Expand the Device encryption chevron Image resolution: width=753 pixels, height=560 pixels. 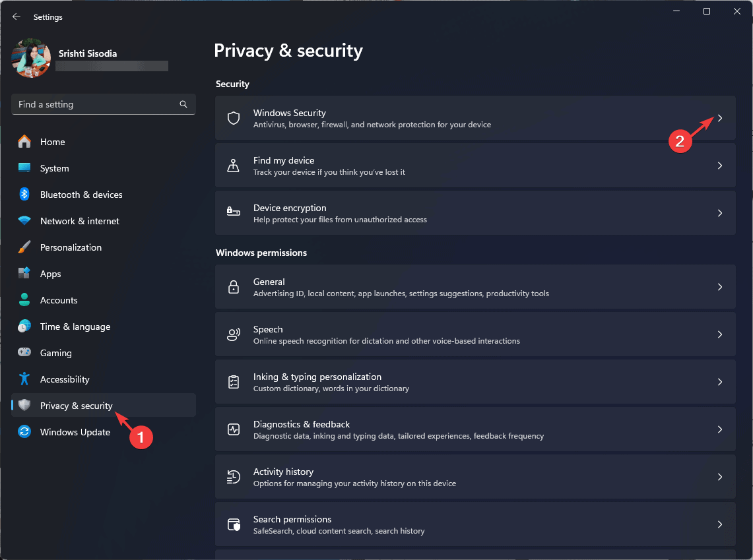[720, 213]
